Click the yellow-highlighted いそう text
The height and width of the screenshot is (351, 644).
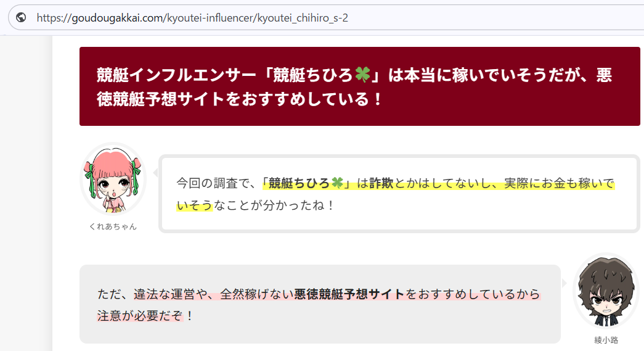pyautogui.click(x=194, y=205)
